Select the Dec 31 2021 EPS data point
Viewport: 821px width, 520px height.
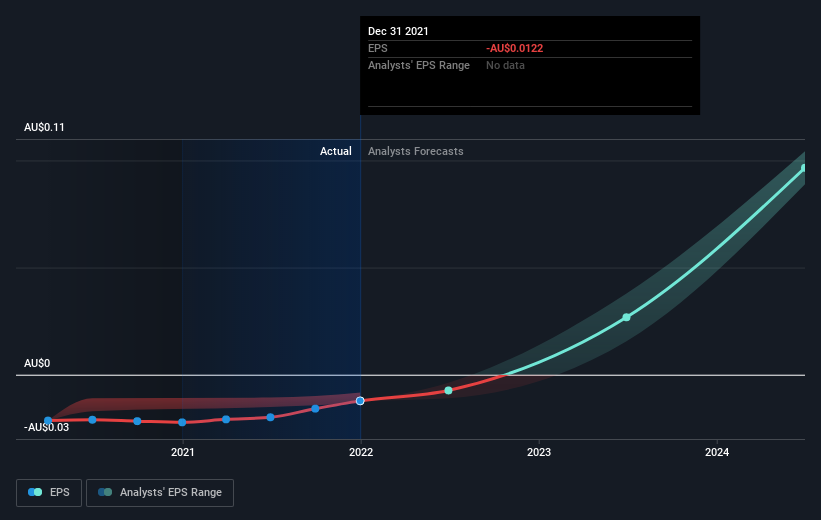(x=360, y=401)
